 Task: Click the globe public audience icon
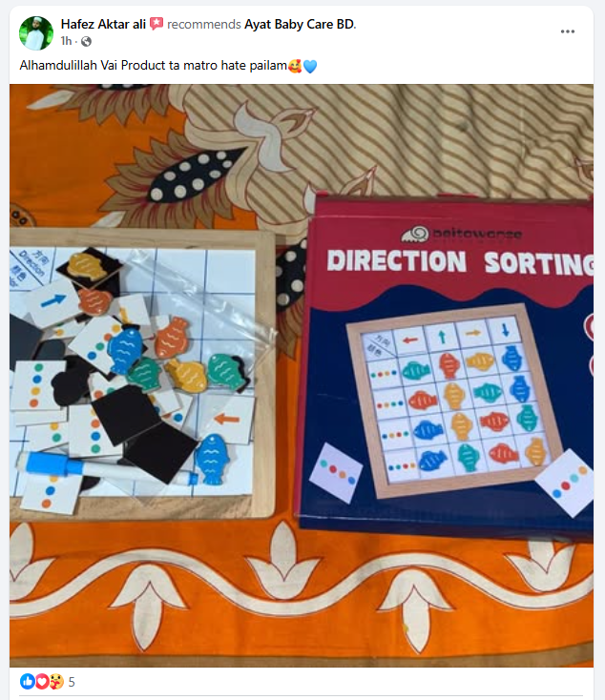tap(86, 42)
